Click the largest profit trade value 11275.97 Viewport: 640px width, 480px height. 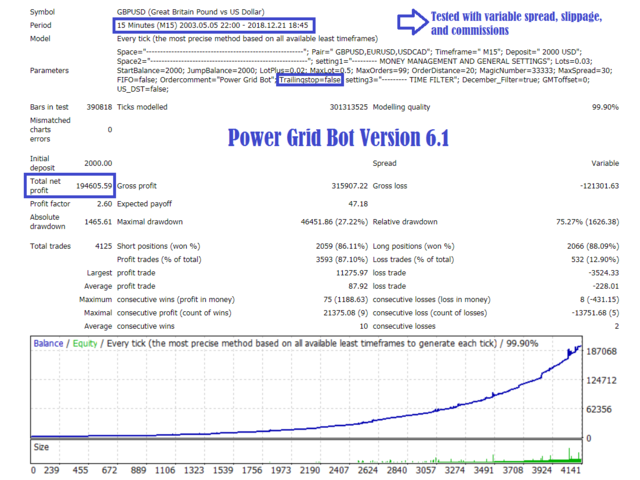click(x=352, y=273)
